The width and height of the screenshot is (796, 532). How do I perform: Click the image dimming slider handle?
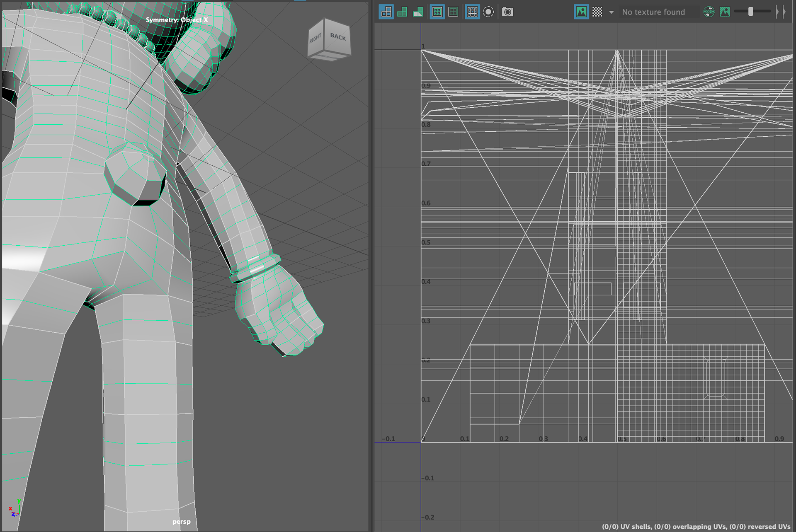pos(751,12)
